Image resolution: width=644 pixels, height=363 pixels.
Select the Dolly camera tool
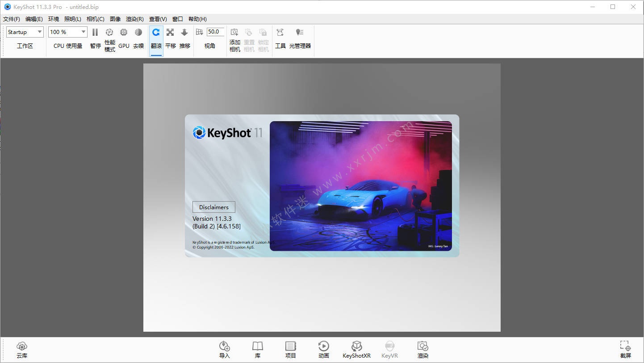[184, 38]
